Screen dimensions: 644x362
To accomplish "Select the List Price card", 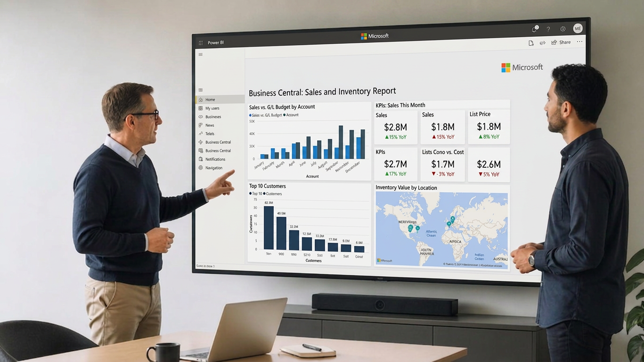I will pyautogui.click(x=489, y=127).
